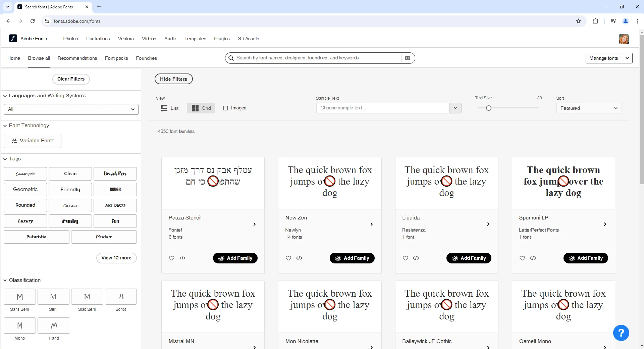Image resolution: width=644 pixels, height=349 pixels.
Task: Collapse the Tags section
Action: (5, 159)
